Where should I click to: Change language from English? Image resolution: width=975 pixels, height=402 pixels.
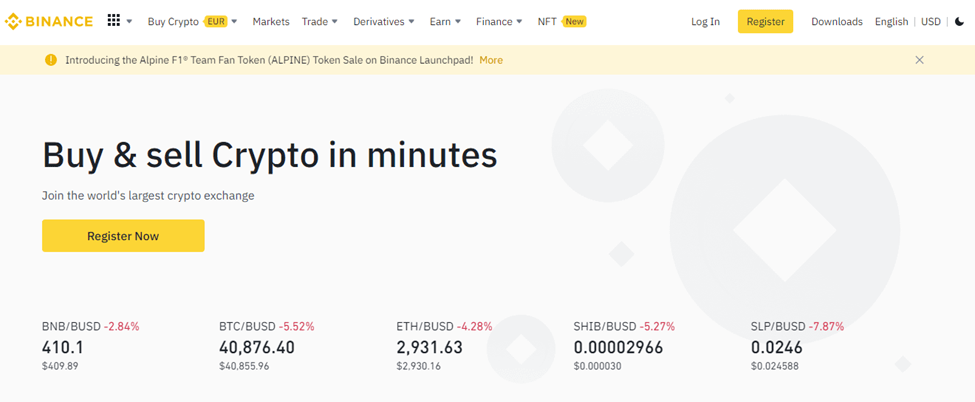(891, 22)
